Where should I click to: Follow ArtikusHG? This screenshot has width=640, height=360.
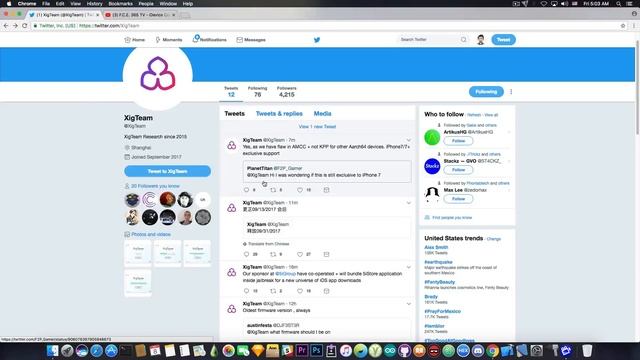[x=458, y=141]
